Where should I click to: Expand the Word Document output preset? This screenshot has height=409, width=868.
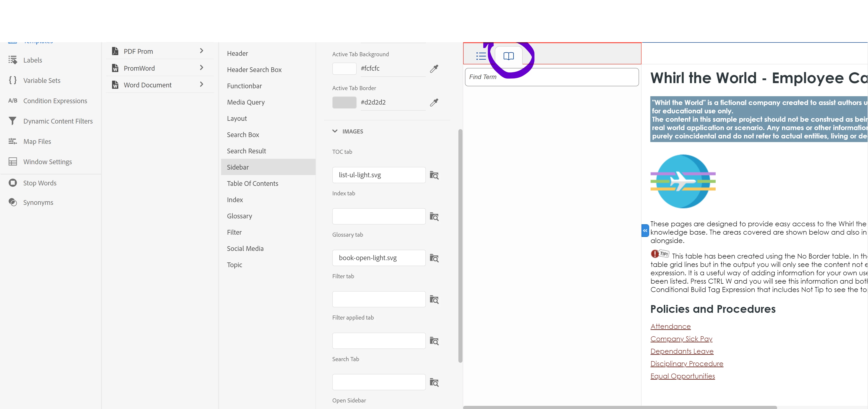pos(201,84)
